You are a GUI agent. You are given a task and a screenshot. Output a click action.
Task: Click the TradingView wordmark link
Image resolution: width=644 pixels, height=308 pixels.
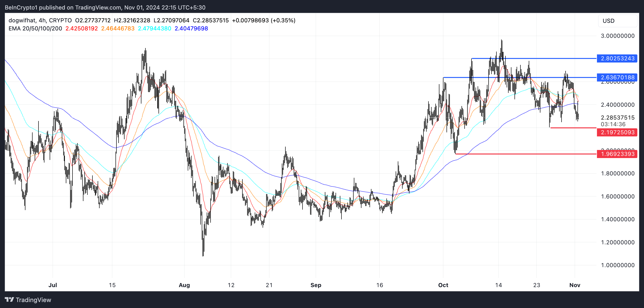(33, 300)
